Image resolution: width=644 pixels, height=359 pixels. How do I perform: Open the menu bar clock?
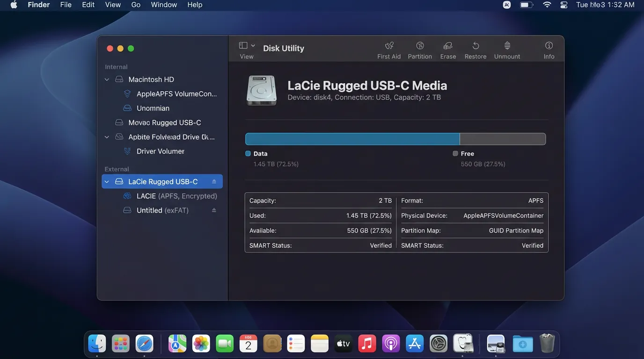(605, 5)
